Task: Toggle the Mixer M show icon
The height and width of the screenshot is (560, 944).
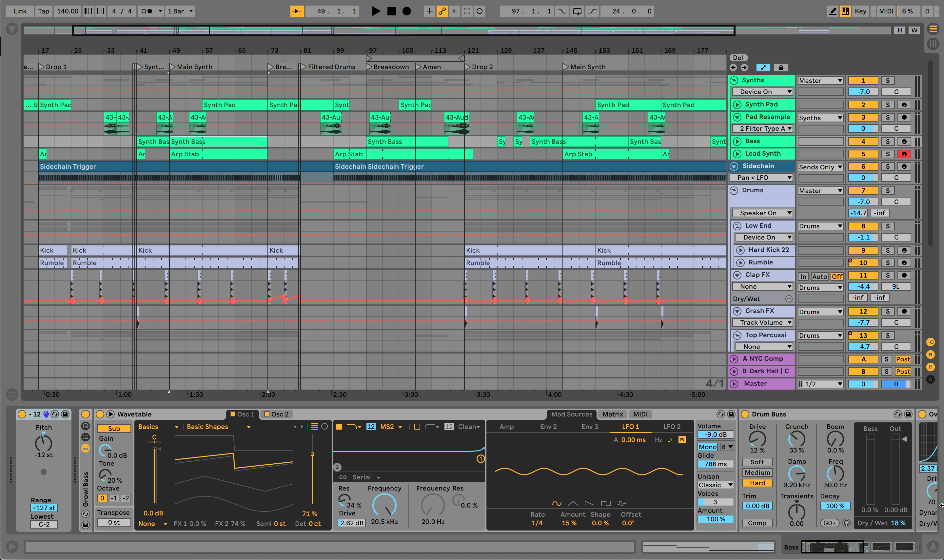Action: [x=931, y=367]
